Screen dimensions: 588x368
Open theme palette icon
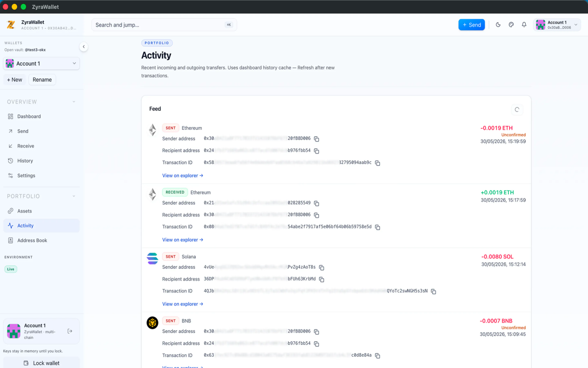[511, 25]
